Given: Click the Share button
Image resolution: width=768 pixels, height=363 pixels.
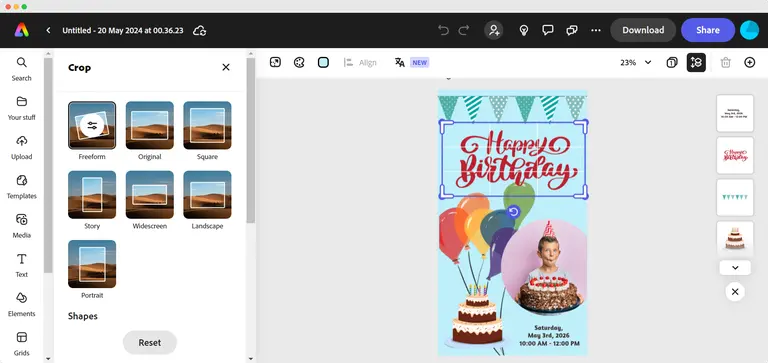Looking at the screenshot, I should (x=708, y=30).
